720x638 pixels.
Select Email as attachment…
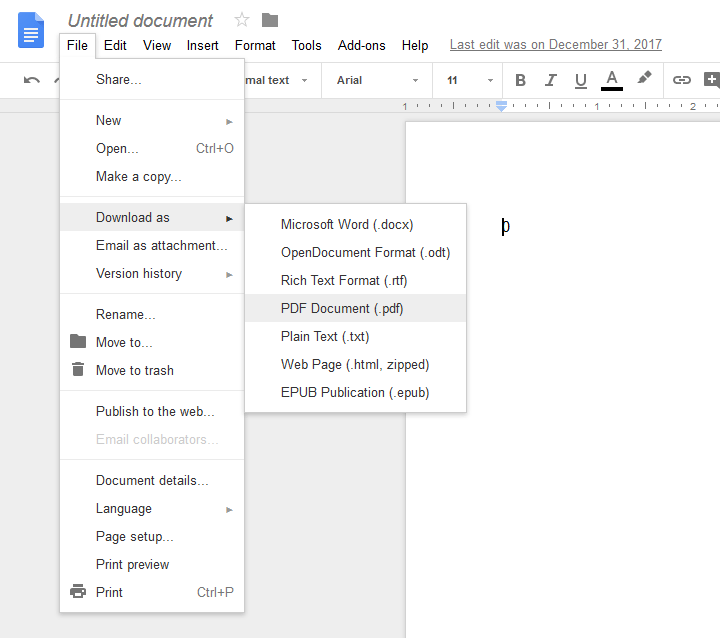(x=152, y=245)
